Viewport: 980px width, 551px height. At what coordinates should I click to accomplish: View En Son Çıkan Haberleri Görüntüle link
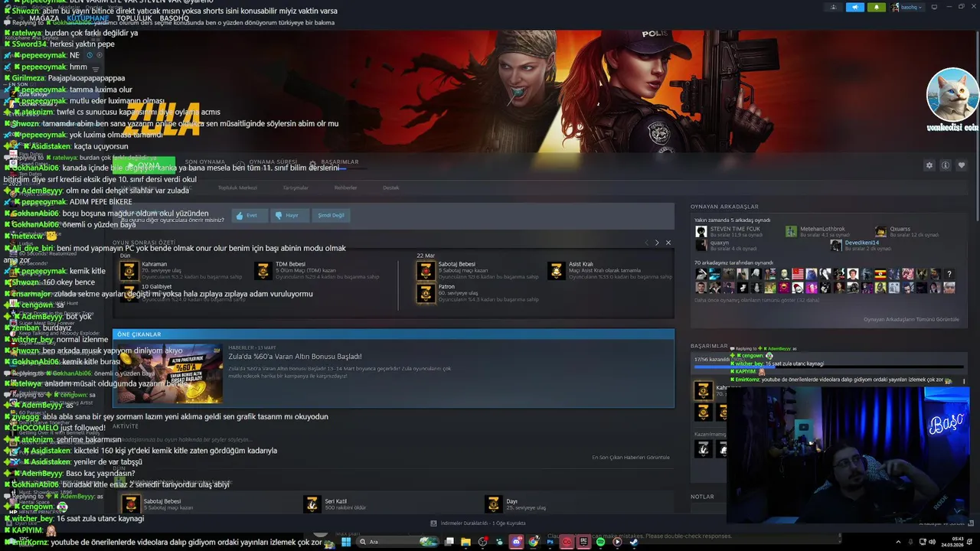(631, 458)
